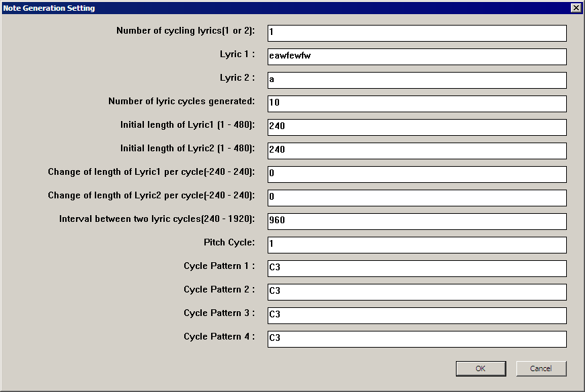The width and height of the screenshot is (585, 392).
Task: Select the Lyric 2 input field
Action: 417,80
